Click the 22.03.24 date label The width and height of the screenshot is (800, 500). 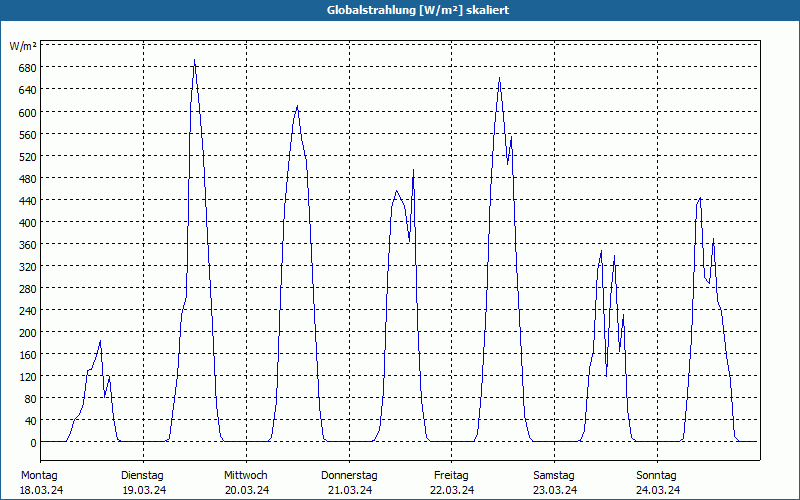[x=452, y=490]
